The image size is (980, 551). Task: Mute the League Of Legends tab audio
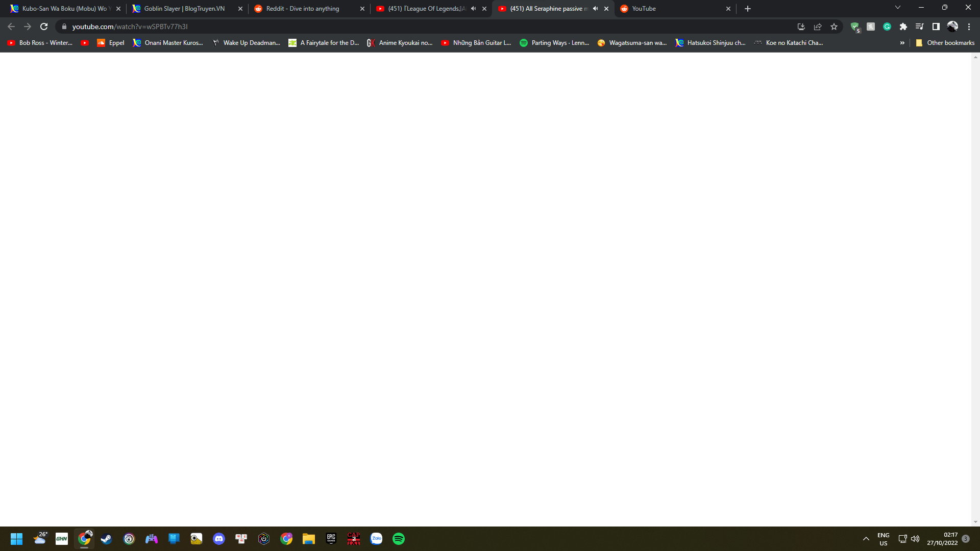(x=473, y=8)
